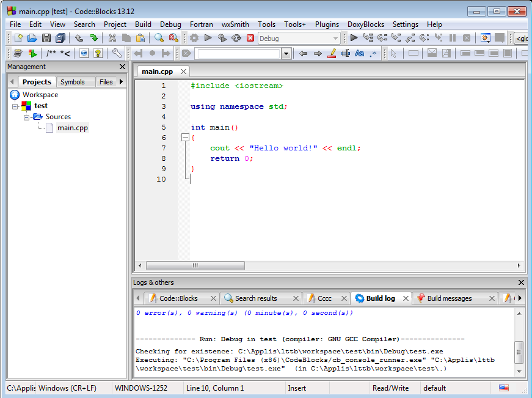The image size is (532, 398).
Task: Click the DoxyBlocks line comment icon
Action: pos(65,53)
